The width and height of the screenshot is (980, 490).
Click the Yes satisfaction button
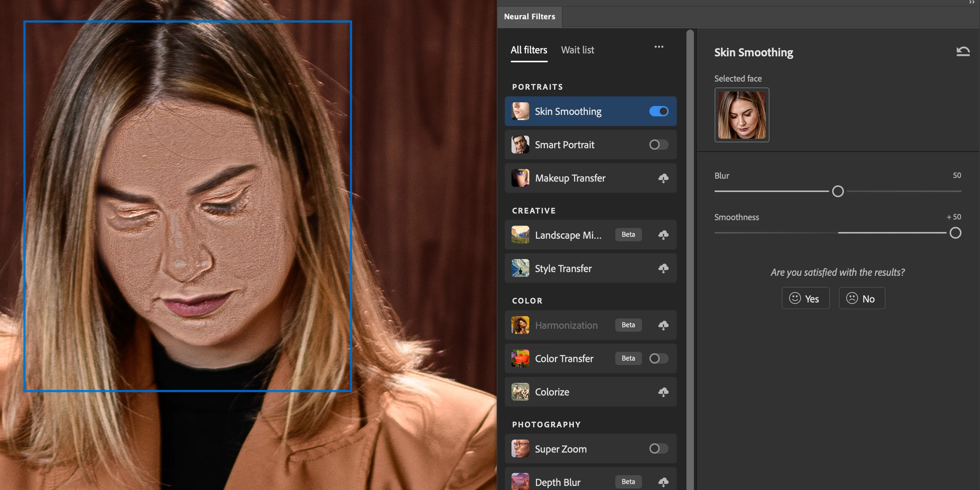[805, 299]
